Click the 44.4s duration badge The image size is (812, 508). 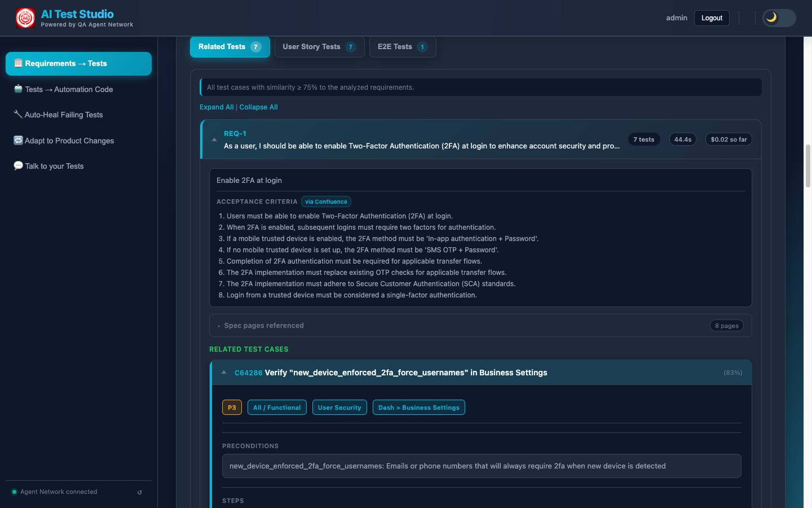pyautogui.click(x=683, y=139)
